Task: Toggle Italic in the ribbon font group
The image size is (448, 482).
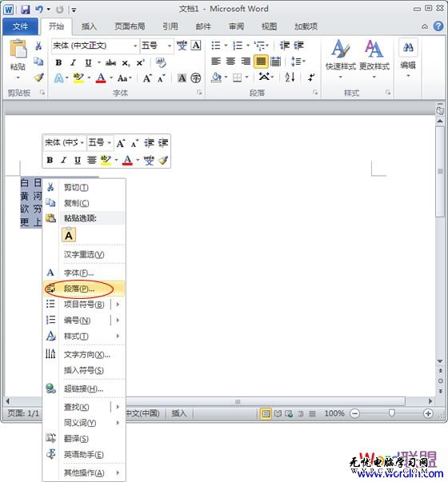Action: point(73,62)
